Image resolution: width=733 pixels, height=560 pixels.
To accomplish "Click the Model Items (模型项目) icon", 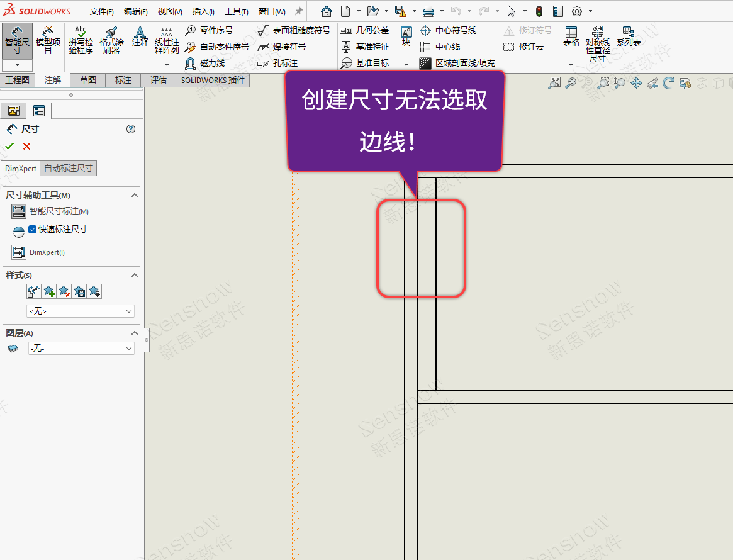I will coord(48,40).
